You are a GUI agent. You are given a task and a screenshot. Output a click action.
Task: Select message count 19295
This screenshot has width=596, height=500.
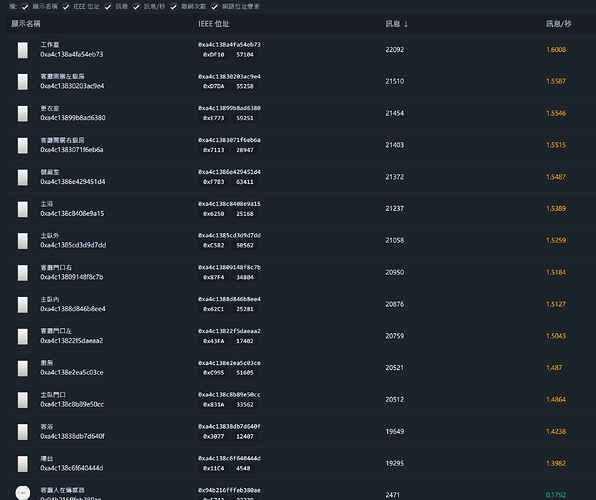click(x=395, y=463)
